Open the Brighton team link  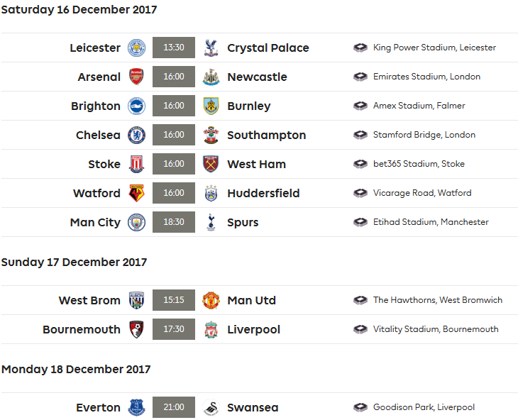click(x=96, y=106)
